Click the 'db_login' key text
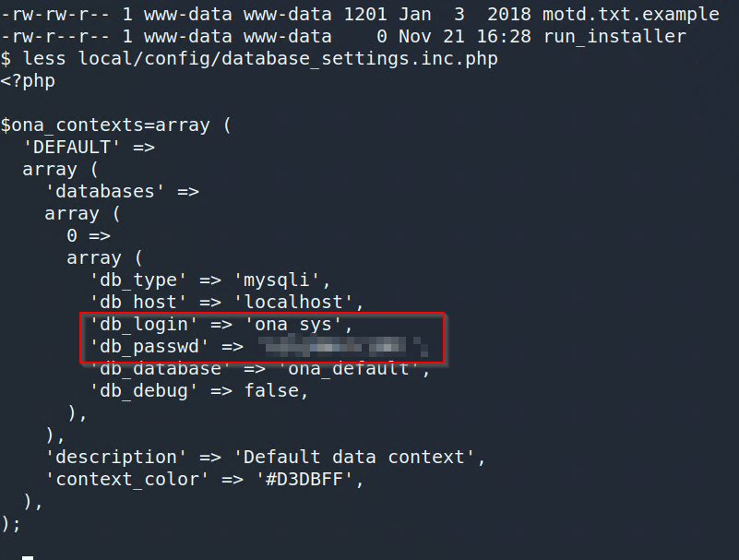739x560 pixels. [144, 325]
